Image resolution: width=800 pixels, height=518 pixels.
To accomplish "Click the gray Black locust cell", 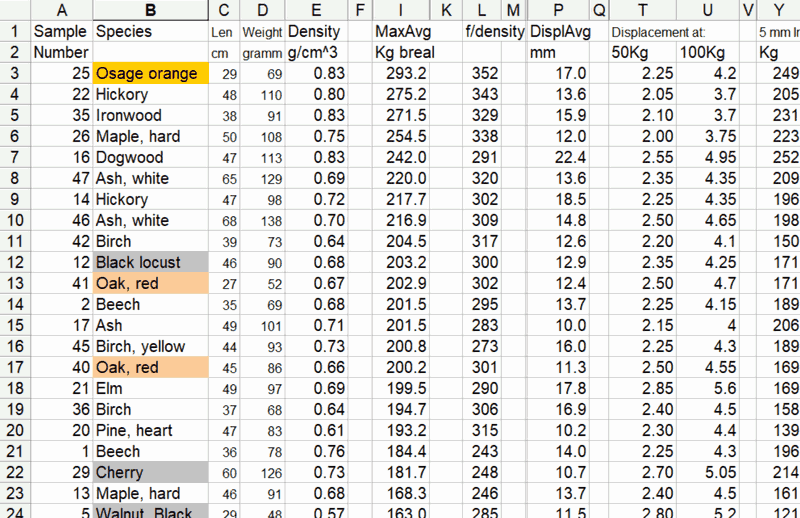I will [150, 262].
